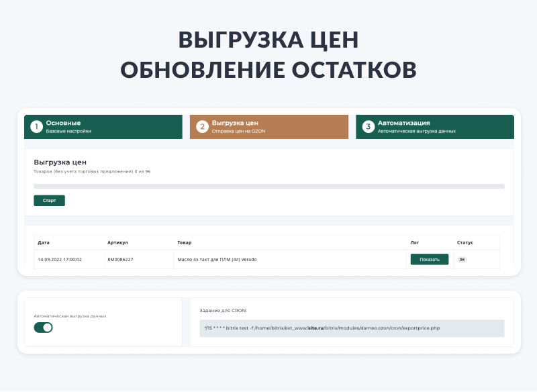Select the date cell 14.09.2022 17:00:02
The image size is (537, 392).
click(x=60, y=259)
